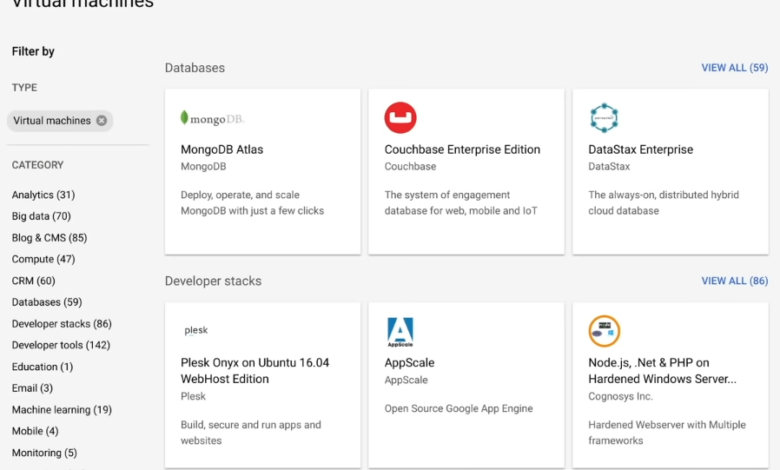Click the Couchbase red logo icon

click(x=400, y=118)
